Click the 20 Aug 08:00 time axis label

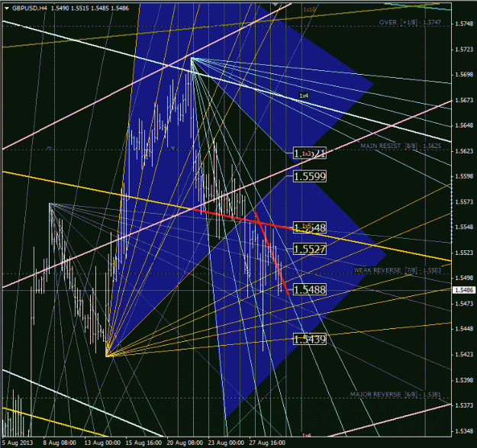pos(185,443)
